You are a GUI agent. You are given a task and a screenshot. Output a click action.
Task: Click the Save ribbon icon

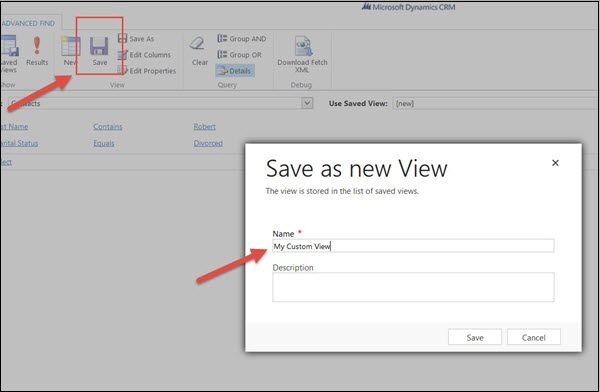click(x=99, y=51)
